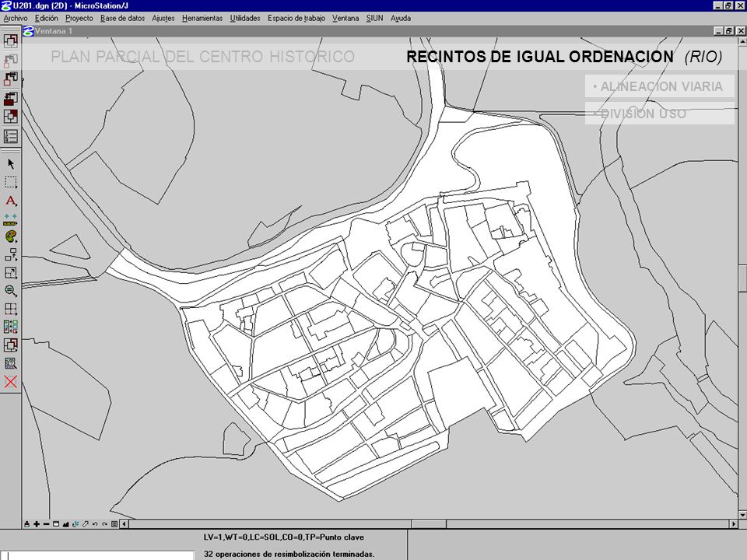The height and width of the screenshot is (560, 747).
Task: Click the Fit View mountain icon
Action: coord(65,524)
